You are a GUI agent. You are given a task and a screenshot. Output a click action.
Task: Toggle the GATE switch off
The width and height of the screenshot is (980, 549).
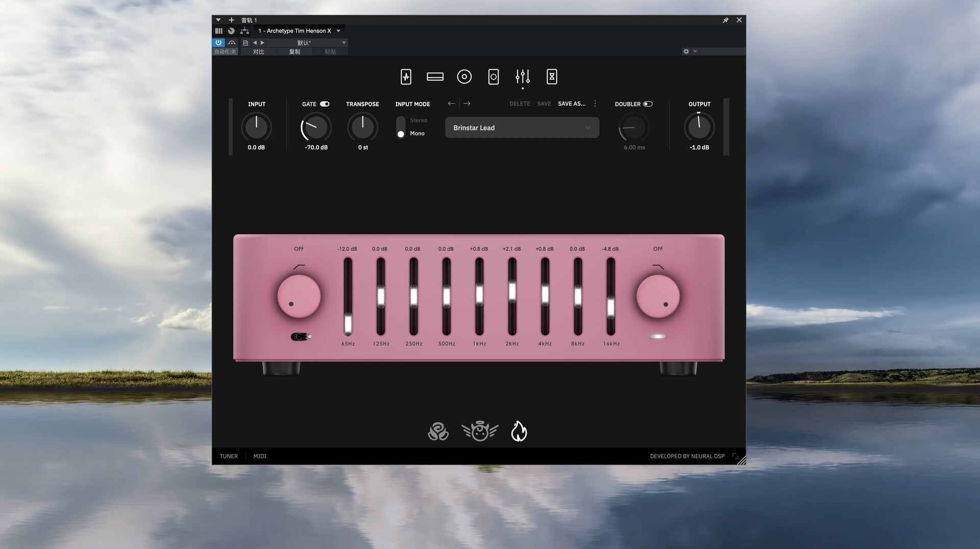(325, 104)
